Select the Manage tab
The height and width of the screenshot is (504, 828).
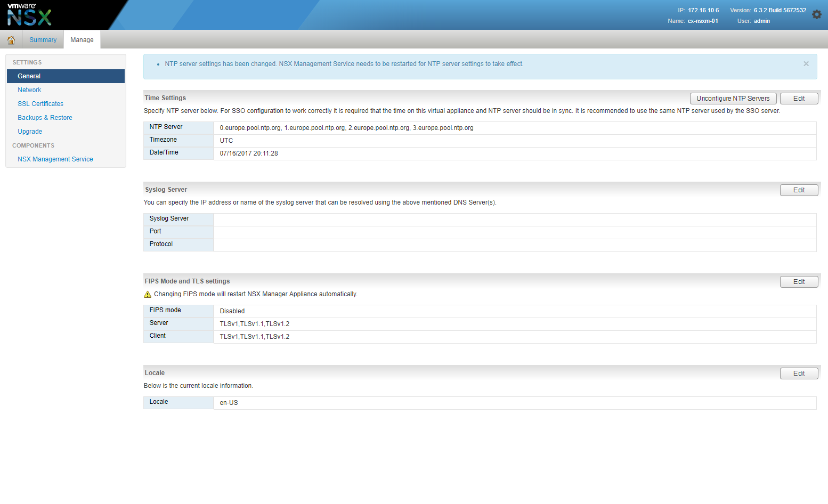click(x=82, y=40)
